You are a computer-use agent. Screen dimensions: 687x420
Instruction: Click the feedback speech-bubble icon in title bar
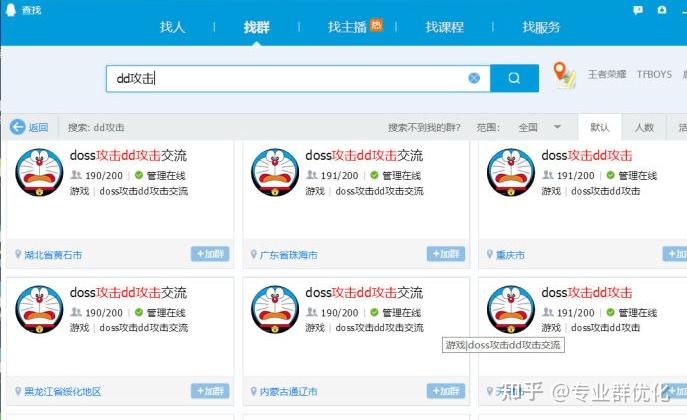[x=638, y=10]
